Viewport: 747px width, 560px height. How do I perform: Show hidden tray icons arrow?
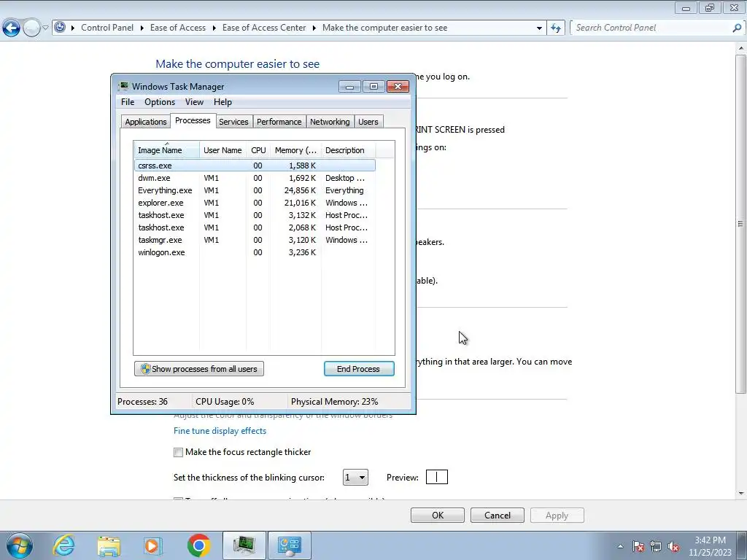(x=620, y=546)
